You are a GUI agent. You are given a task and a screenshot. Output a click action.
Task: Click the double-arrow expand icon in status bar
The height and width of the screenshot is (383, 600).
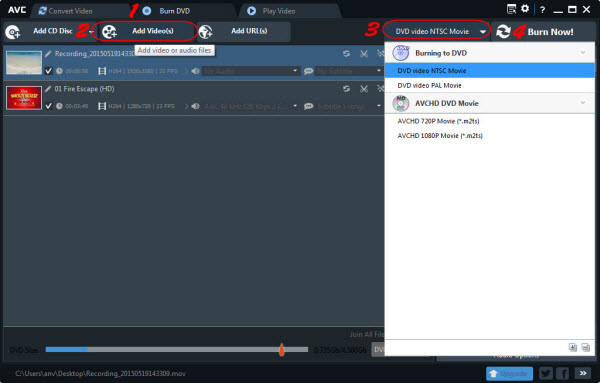583,373
